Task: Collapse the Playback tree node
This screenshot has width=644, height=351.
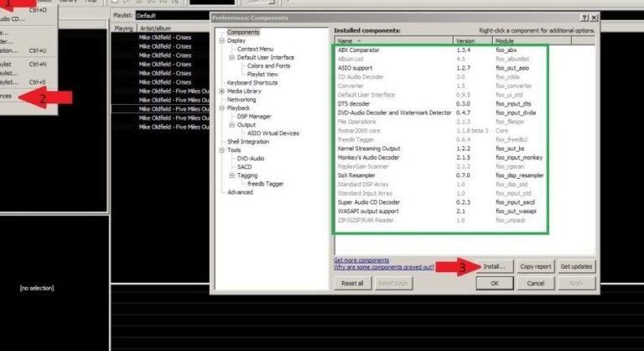Action: [x=221, y=108]
